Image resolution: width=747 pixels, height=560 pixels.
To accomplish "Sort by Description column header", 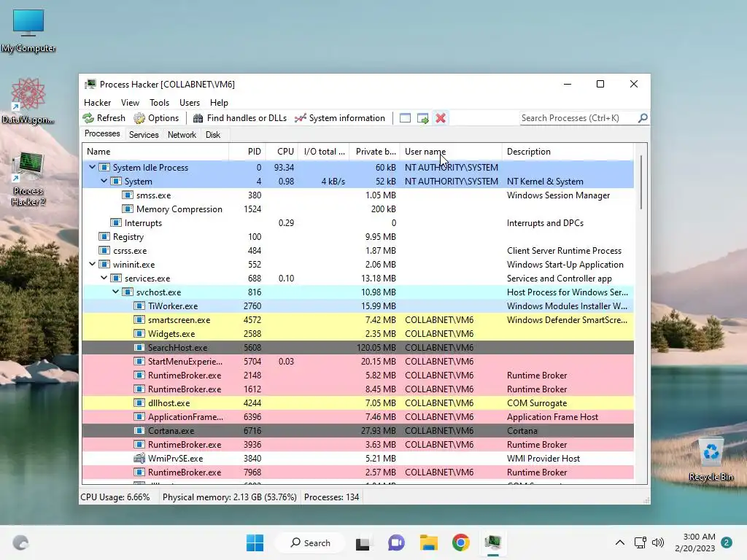I will click(x=568, y=152).
